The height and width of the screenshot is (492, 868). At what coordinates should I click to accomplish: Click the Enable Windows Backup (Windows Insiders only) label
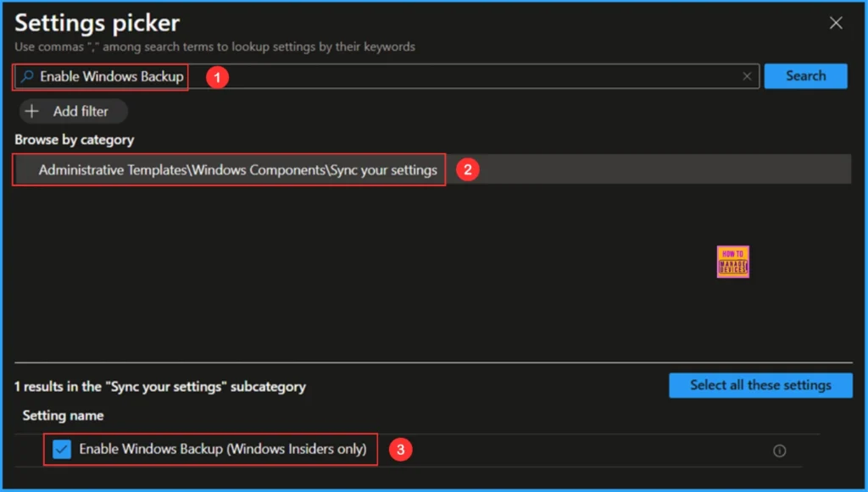pyautogui.click(x=223, y=449)
